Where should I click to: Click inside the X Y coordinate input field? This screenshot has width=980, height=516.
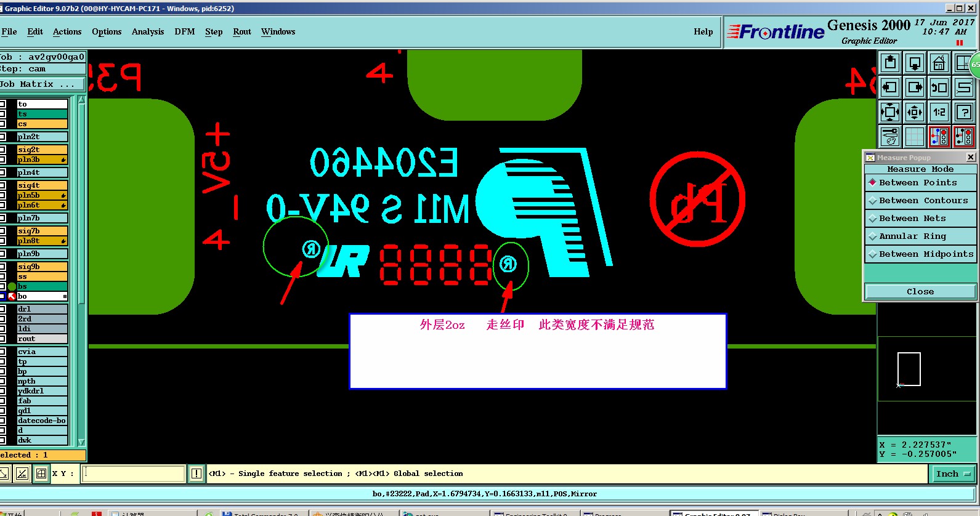[134, 474]
